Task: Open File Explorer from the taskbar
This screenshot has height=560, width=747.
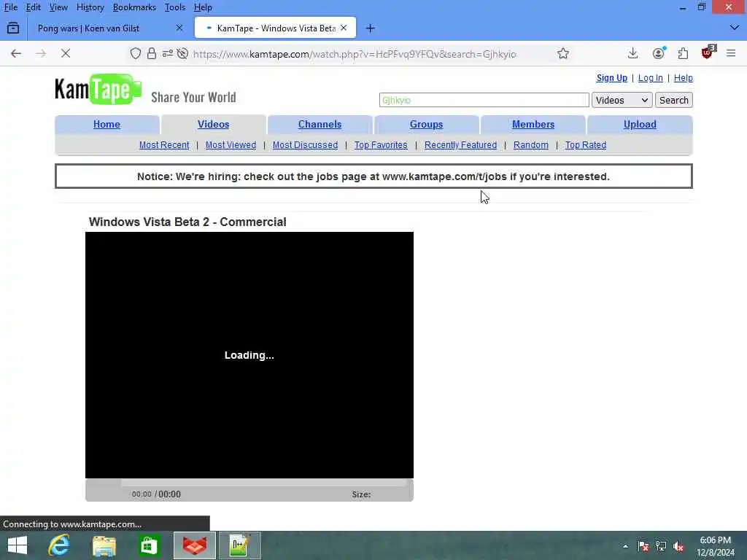Action: tap(104, 545)
